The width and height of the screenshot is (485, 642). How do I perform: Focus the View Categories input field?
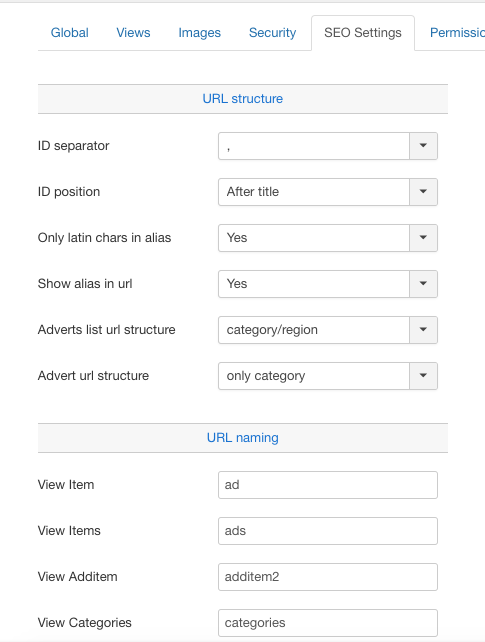point(328,623)
